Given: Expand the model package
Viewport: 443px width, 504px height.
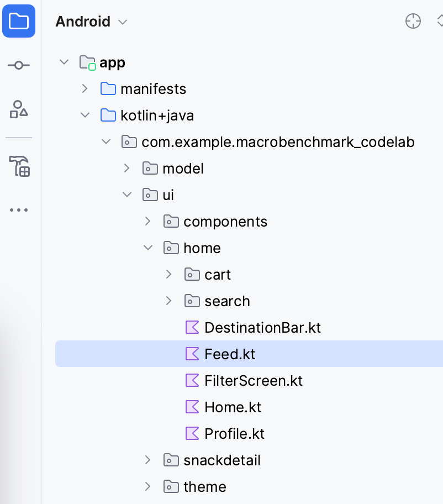Looking at the screenshot, I should tap(126, 169).
